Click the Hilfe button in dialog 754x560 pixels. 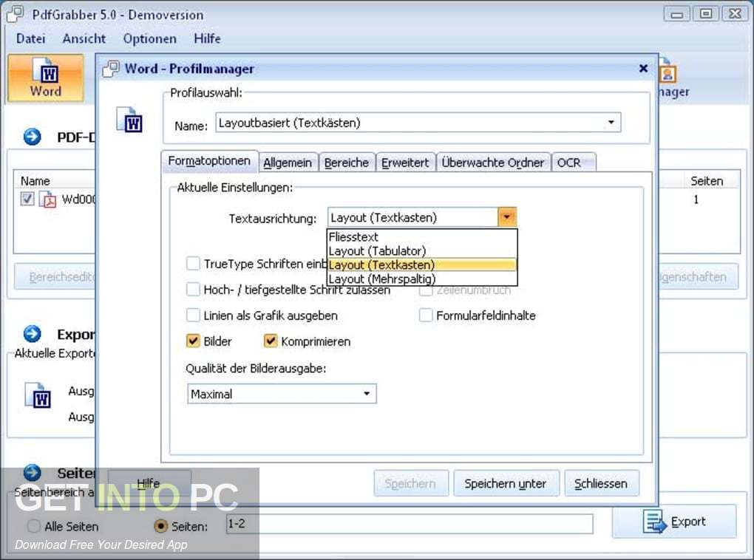coord(149,484)
